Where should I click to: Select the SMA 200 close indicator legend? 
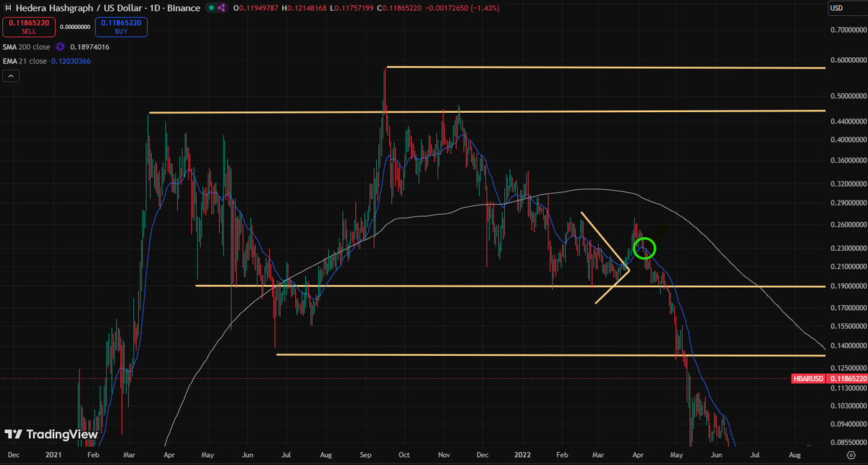click(26, 47)
